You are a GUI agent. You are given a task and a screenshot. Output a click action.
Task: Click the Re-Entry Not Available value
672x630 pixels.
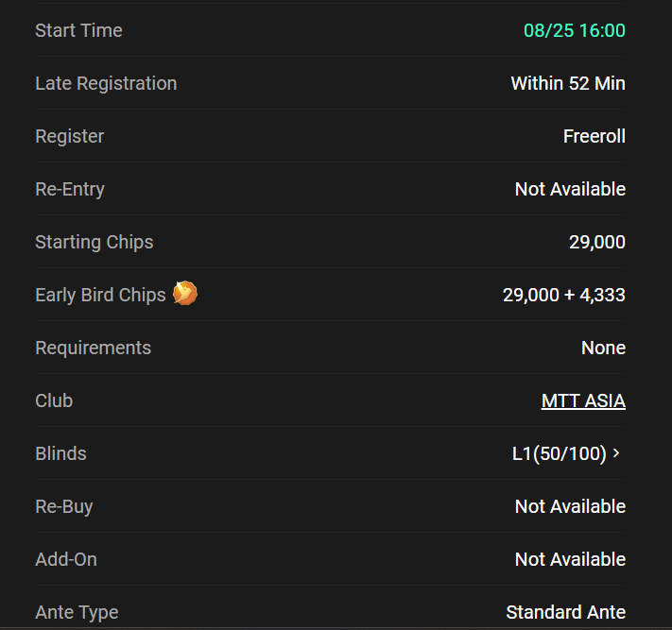pos(570,189)
